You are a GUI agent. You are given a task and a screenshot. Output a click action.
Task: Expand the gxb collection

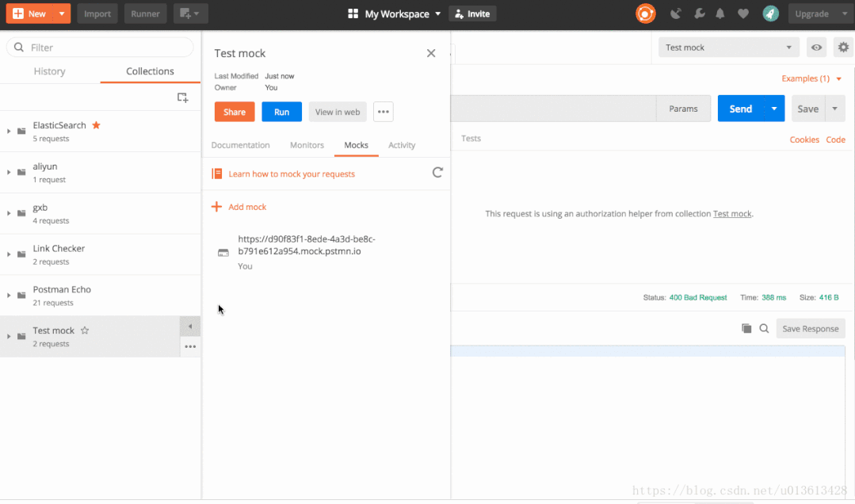tap(9, 212)
